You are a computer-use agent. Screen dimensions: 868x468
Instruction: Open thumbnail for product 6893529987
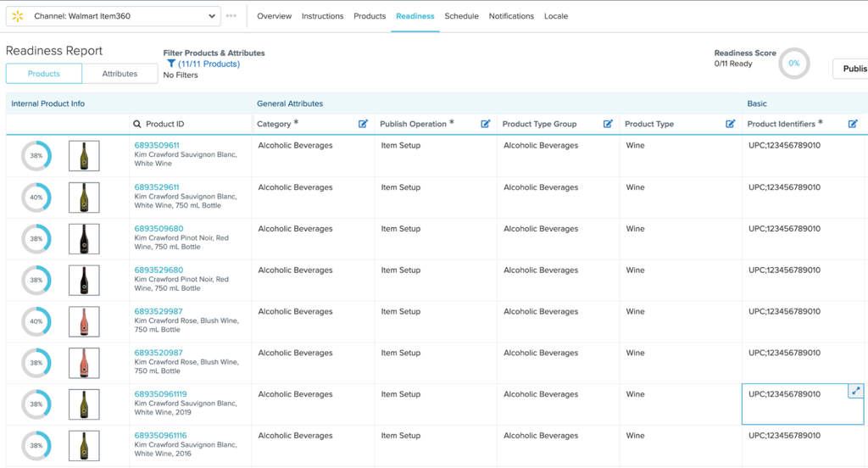tap(84, 322)
